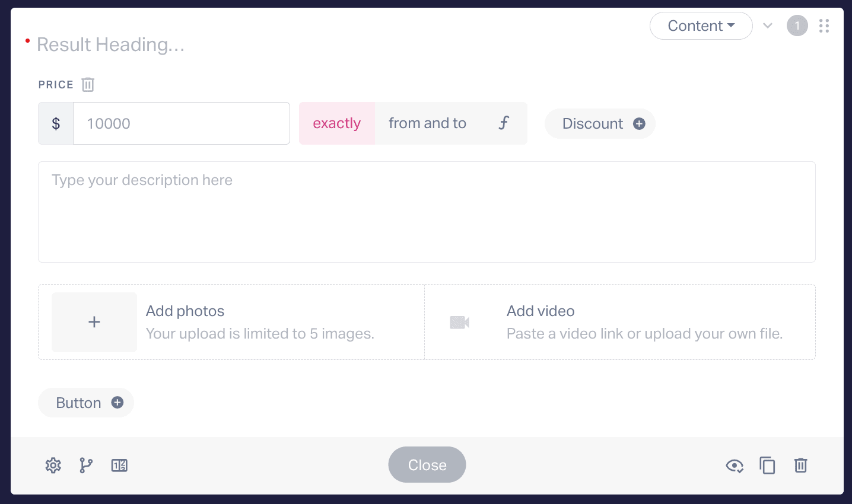The width and height of the screenshot is (852, 504).
Task: Select the 'exactly' price mode
Action: click(337, 123)
